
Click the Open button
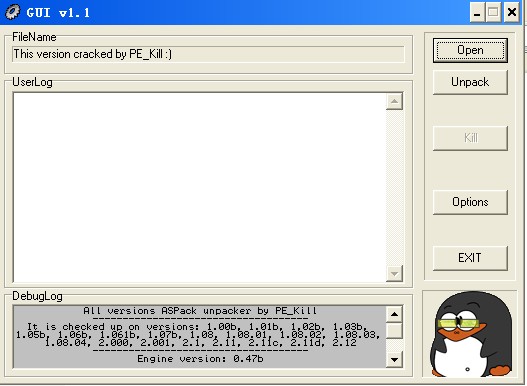click(x=470, y=50)
